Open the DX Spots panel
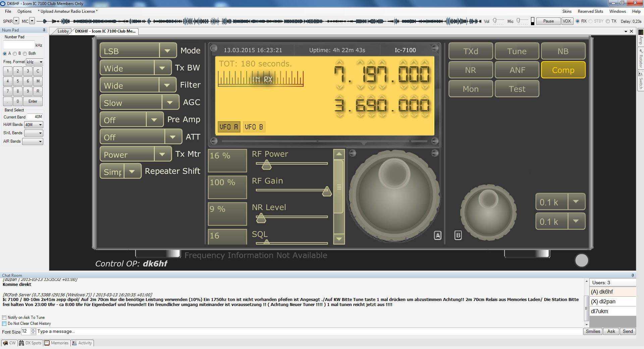The image size is (644, 349). [x=30, y=343]
